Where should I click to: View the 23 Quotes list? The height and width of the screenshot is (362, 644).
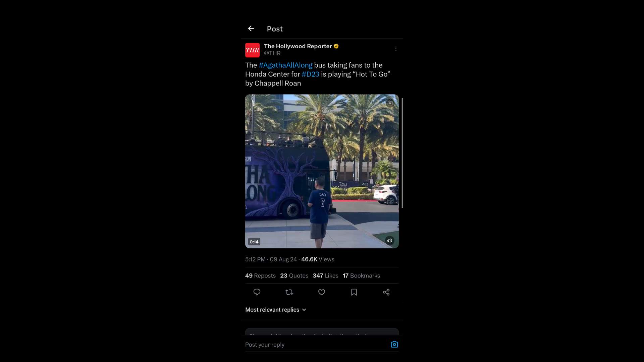point(294,276)
